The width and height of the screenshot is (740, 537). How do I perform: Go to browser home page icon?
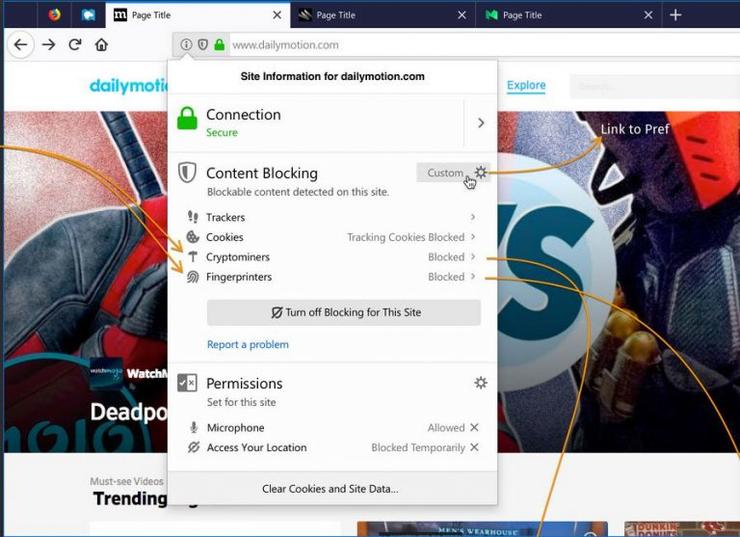(101, 45)
